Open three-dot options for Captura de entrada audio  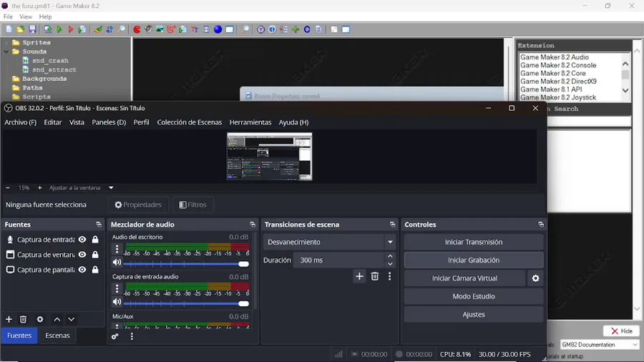(x=117, y=289)
